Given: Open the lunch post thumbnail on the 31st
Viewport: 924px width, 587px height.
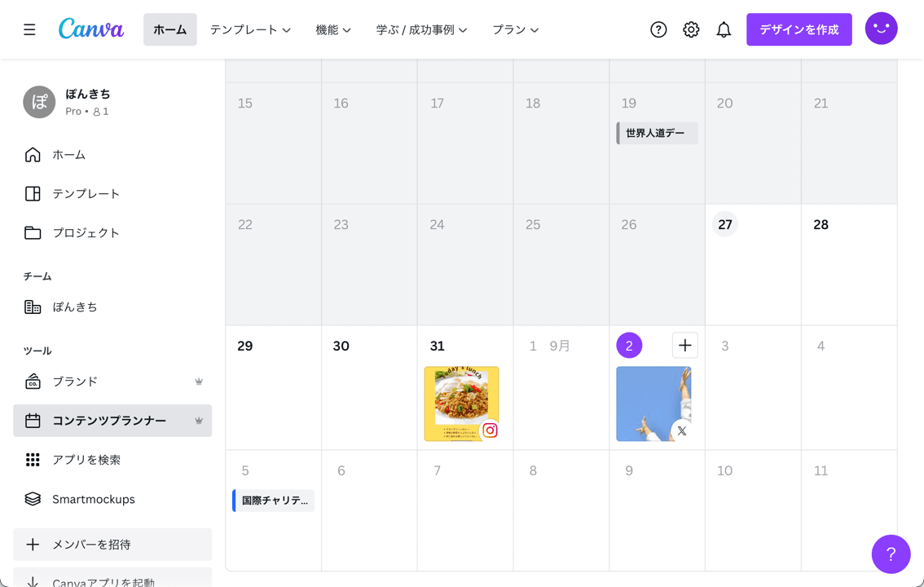Looking at the screenshot, I should pos(461,404).
